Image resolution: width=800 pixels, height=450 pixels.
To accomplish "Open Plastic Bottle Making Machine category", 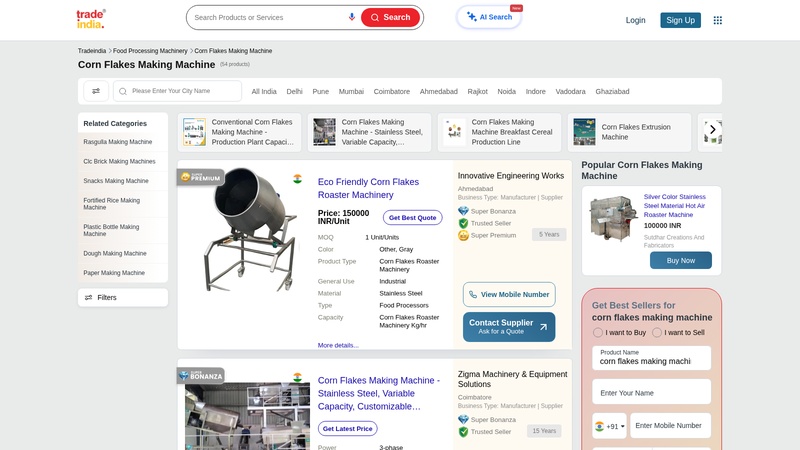I will (111, 231).
